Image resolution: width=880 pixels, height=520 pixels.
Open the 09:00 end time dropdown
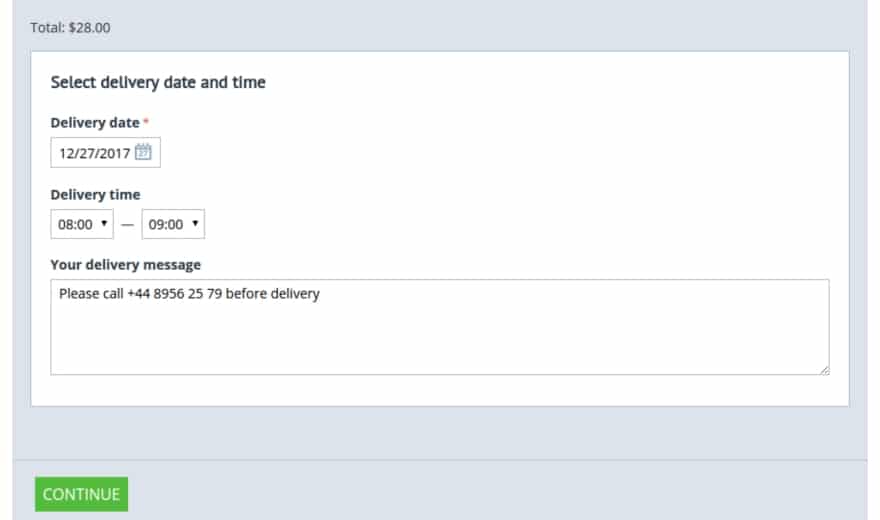click(x=173, y=224)
